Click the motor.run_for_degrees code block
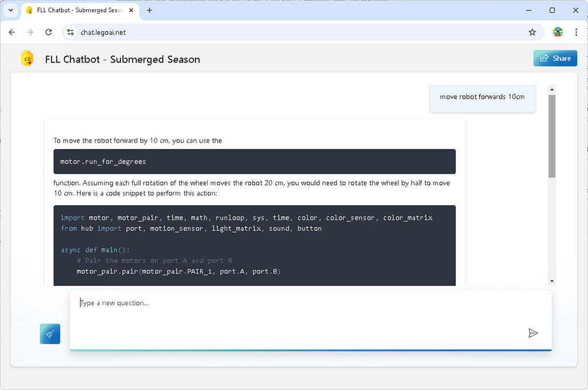This screenshot has height=390, width=588. coord(254,161)
